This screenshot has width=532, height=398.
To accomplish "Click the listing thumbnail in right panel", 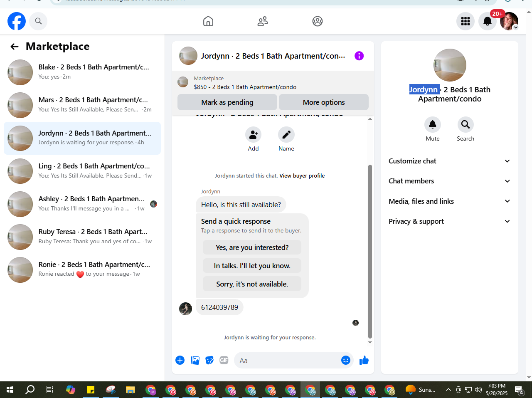I will [450, 65].
